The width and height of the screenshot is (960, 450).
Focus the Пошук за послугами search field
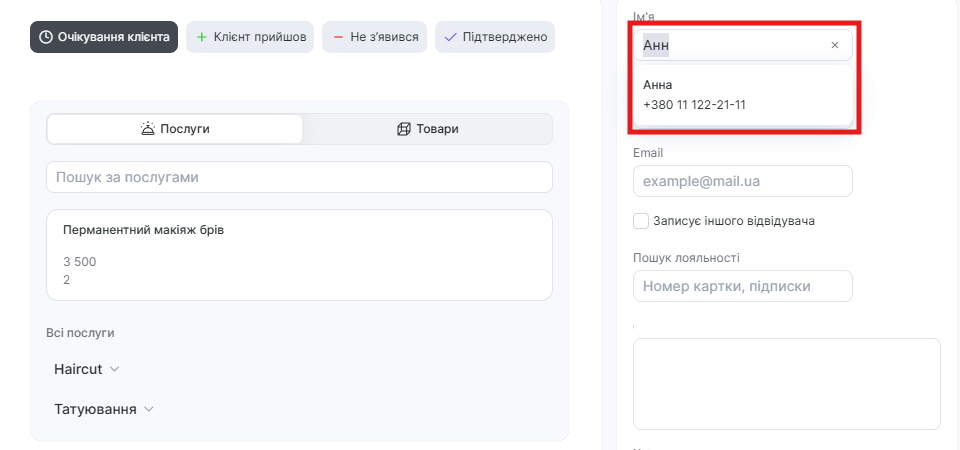click(x=299, y=177)
